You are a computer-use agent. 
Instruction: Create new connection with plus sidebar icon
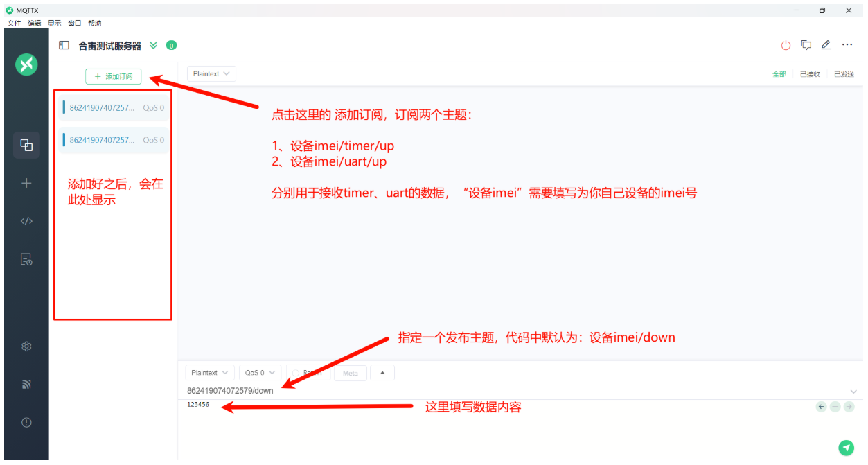pyautogui.click(x=26, y=183)
